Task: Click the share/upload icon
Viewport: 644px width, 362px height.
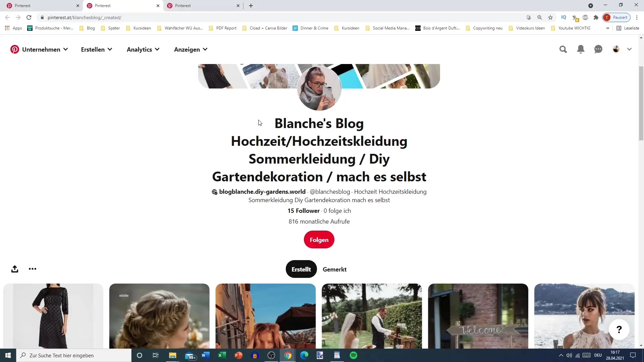Action: coord(15,269)
